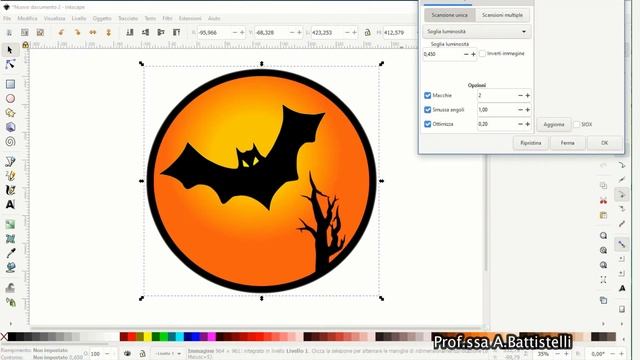Click the cut scissors icon in right toolbar
This screenshot has width=640, height=360.
pyautogui.click(x=603, y=200)
